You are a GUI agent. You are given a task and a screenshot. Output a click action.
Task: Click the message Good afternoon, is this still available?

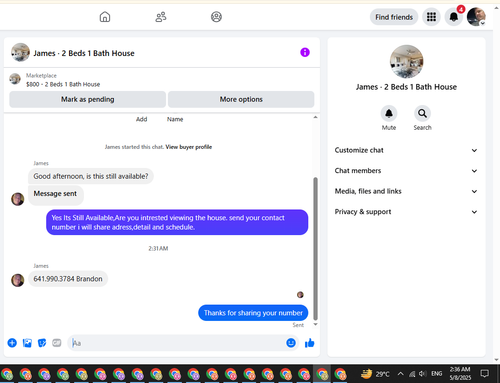91,176
